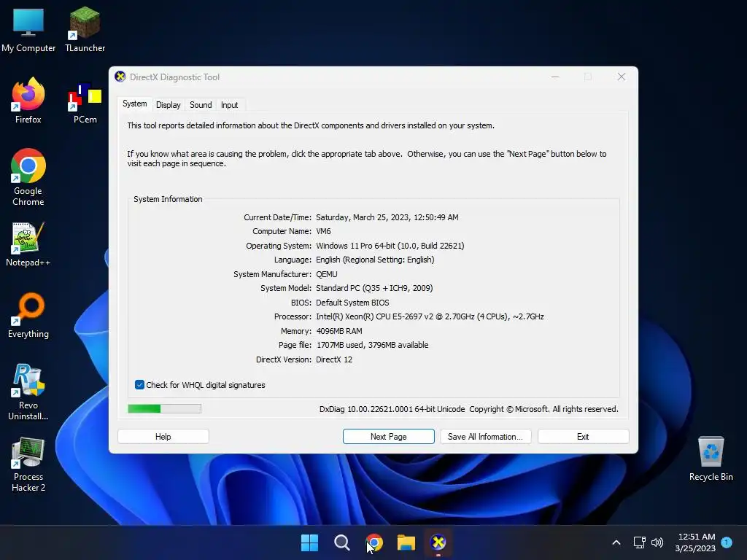Open the My Computer desktop icon
This screenshot has height=560, width=747.
click(x=28, y=29)
